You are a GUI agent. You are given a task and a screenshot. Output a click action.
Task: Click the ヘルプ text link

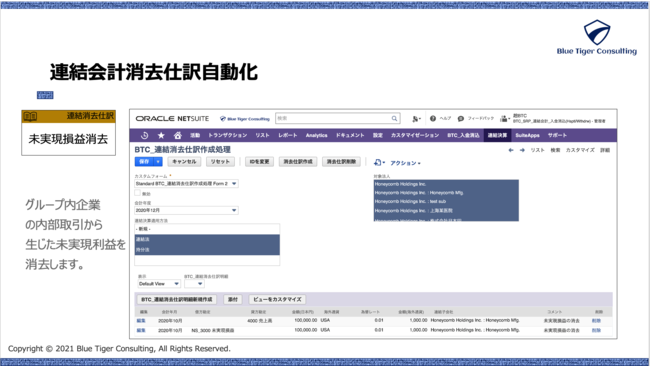point(445,119)
